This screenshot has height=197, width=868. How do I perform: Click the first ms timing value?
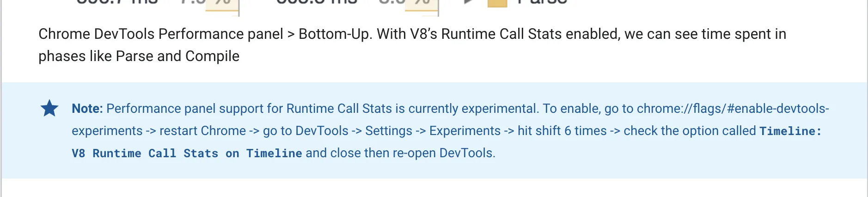[117, 2]
